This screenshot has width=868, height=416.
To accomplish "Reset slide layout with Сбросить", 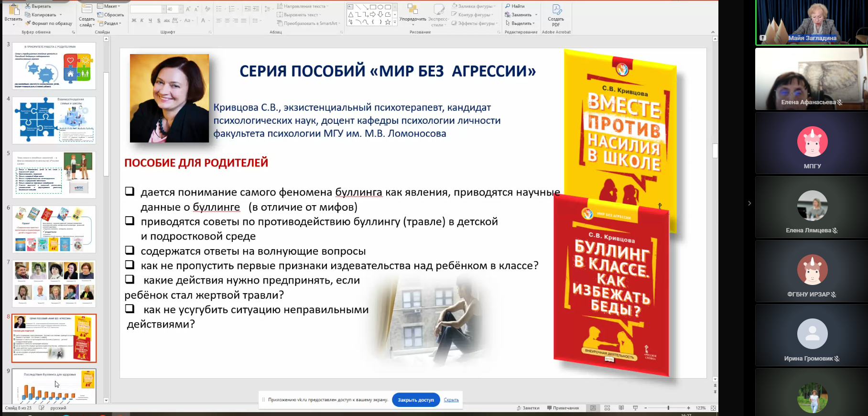I will pyautogui.click(x=111, y=15).
